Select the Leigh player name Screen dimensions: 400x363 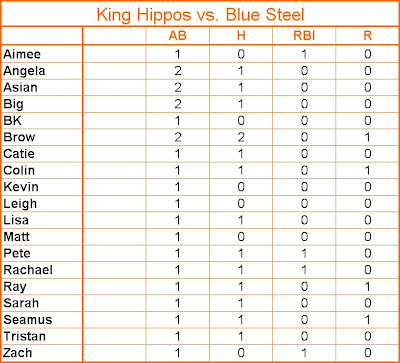pyautogui.click(x=20, y=204)
